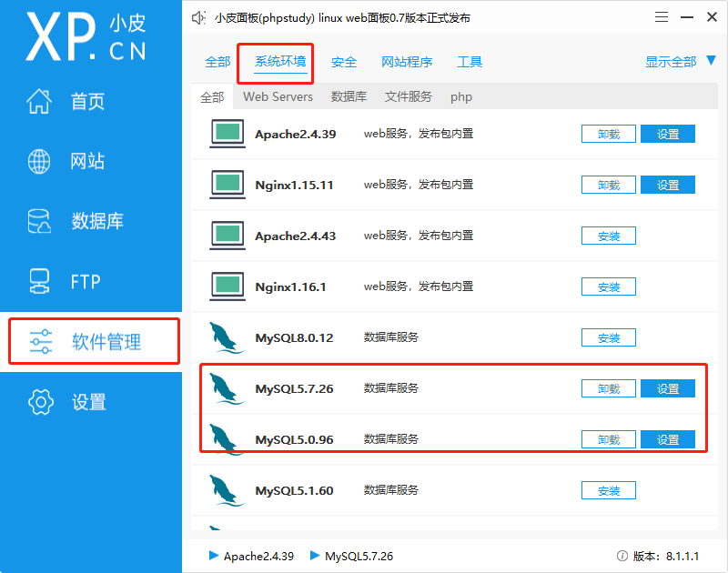
Task: Click the MySQL5.1.60 dolphin icon
Action: coord(226,490)
